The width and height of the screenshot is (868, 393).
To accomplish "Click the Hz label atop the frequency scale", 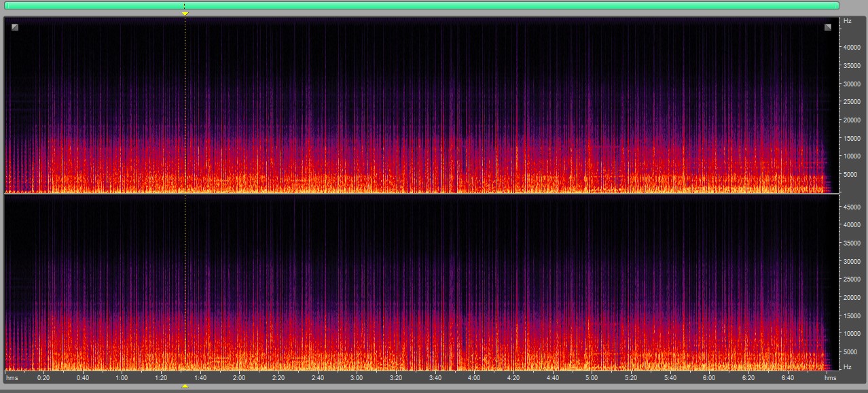I will [x=847, y=21].
